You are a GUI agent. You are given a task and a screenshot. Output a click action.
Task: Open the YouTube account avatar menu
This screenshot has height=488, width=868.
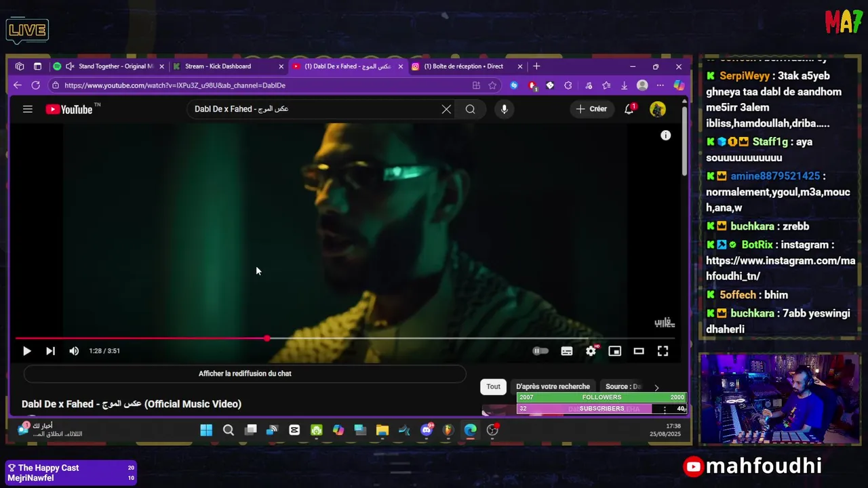click(x=658, y=109)
